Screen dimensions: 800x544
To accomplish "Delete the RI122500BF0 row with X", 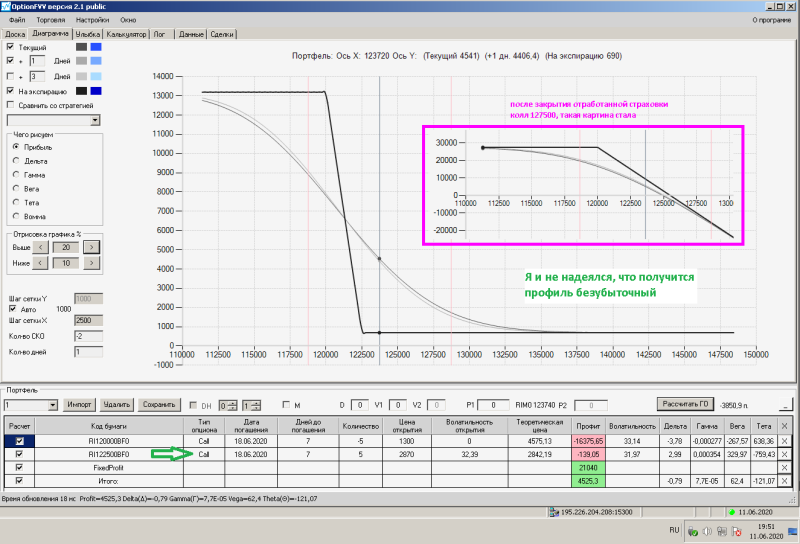I will (784, 454).
